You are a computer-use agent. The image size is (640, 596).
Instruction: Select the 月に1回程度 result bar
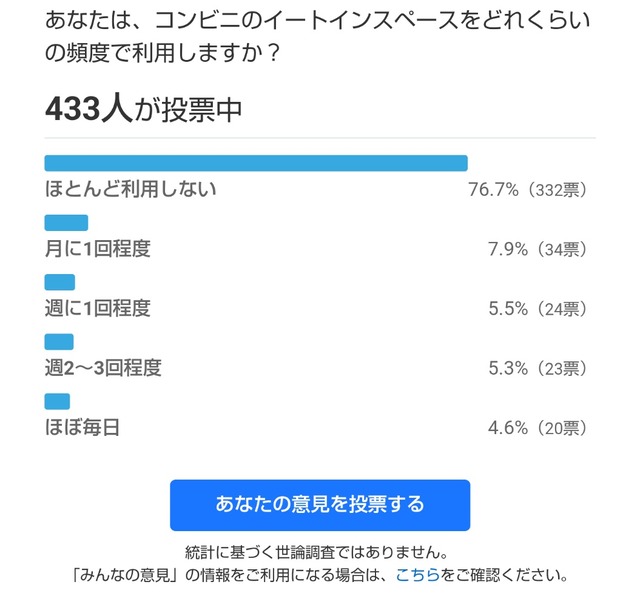pyautogui.click(x=66, y=222)
